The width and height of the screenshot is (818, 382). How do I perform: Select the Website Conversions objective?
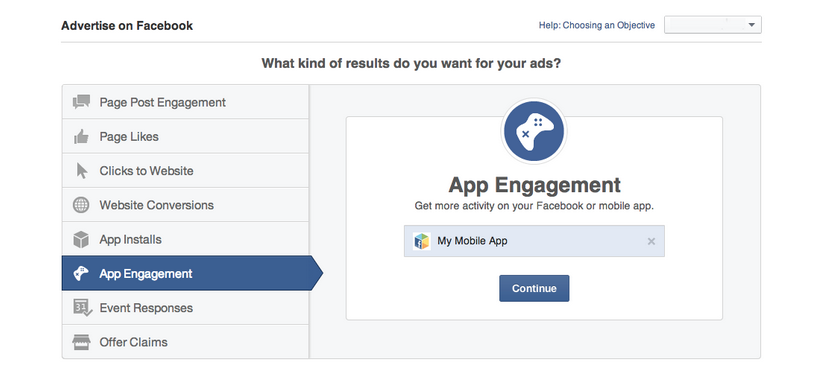pyautogui.click(x=185, y=205)
